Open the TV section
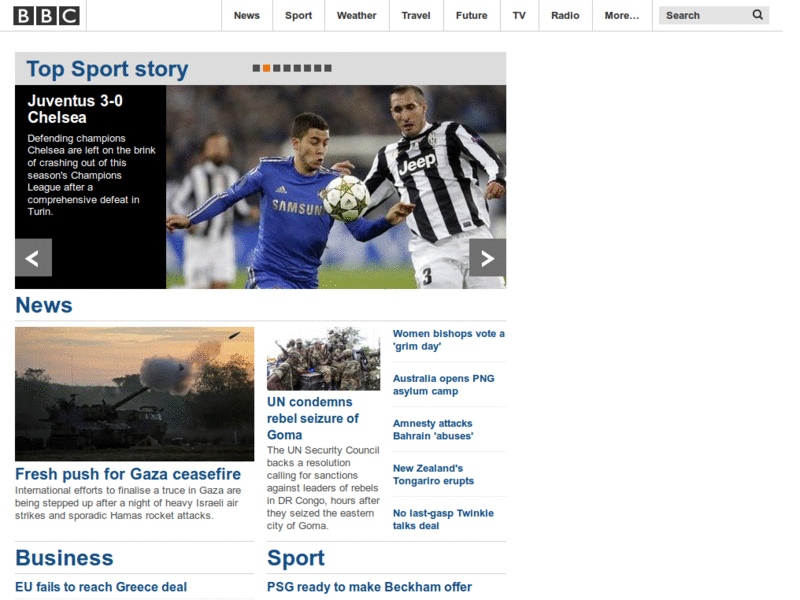 (x=519, y=16)
